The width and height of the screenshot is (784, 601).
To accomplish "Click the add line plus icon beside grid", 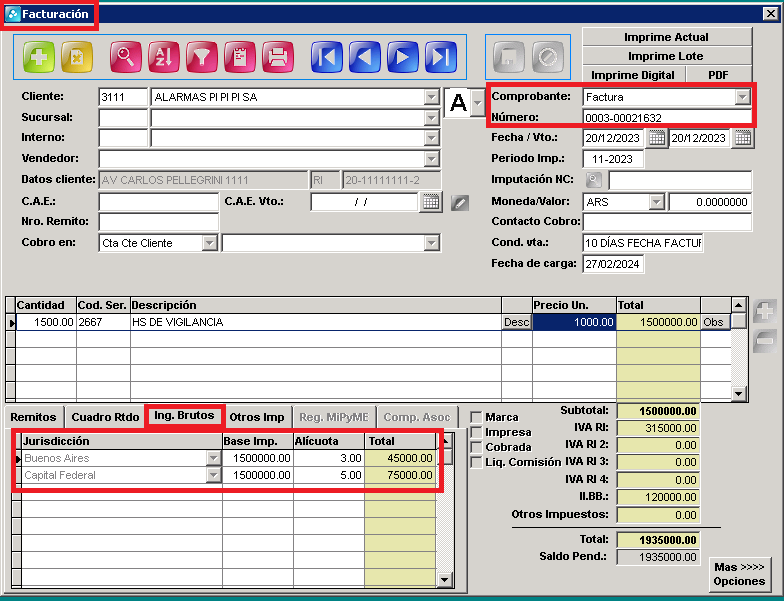I will tap(765, 311).
